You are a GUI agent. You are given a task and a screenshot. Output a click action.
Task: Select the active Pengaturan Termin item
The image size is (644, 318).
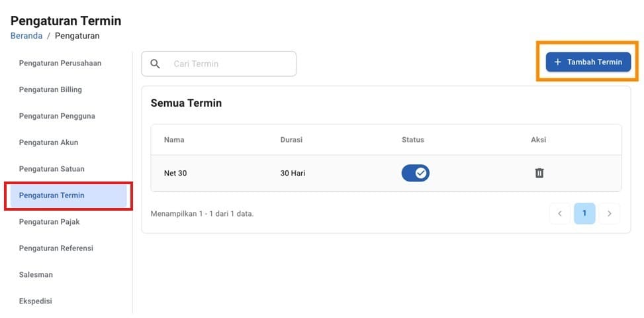52,195
